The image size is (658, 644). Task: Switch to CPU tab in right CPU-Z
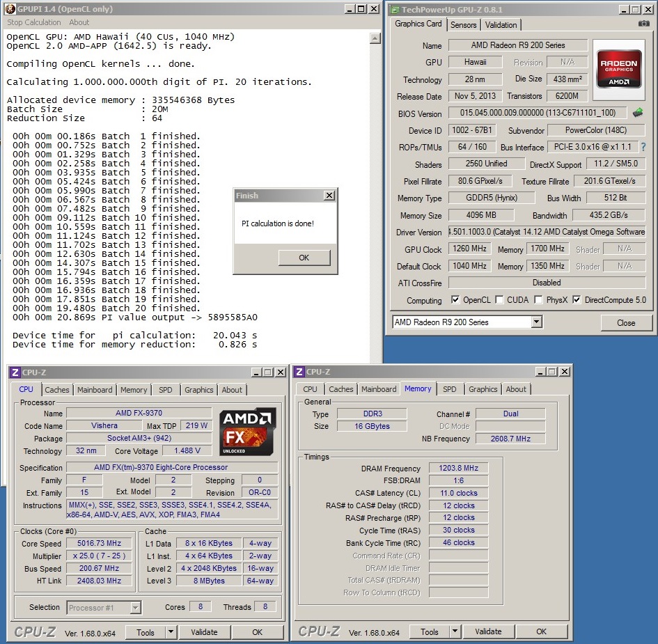310,389
